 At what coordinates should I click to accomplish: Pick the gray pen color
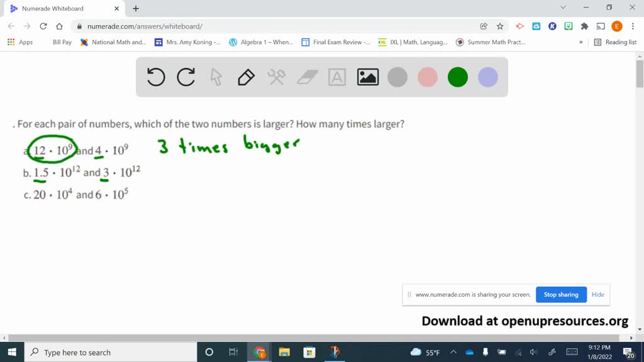[x=397, y=77]
